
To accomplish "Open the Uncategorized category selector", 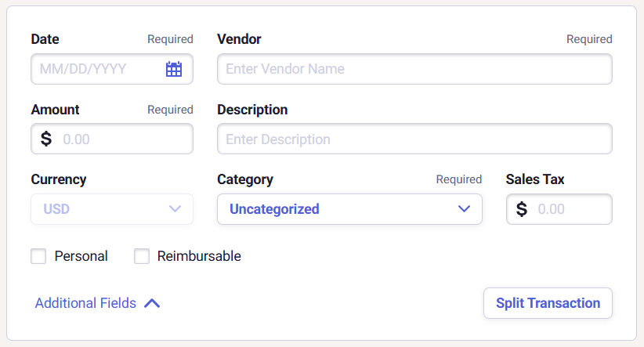I will pyautogui.click(x=337, y=209).
